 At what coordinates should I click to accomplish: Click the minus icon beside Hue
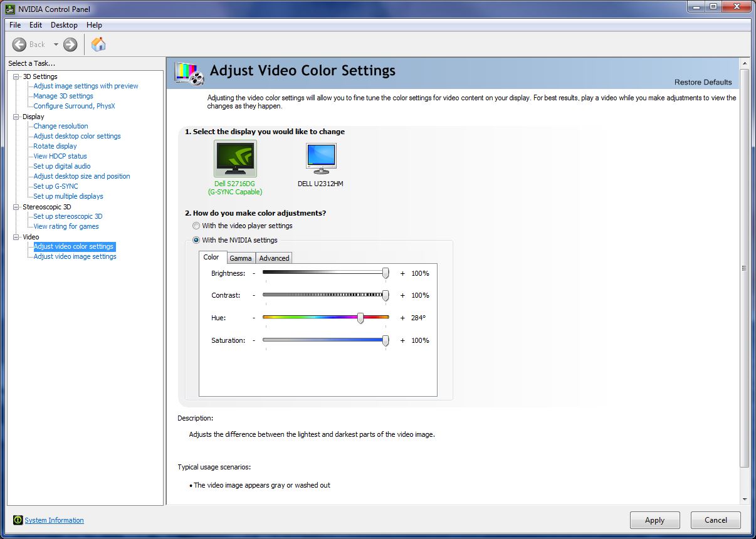tap(254, 318)
